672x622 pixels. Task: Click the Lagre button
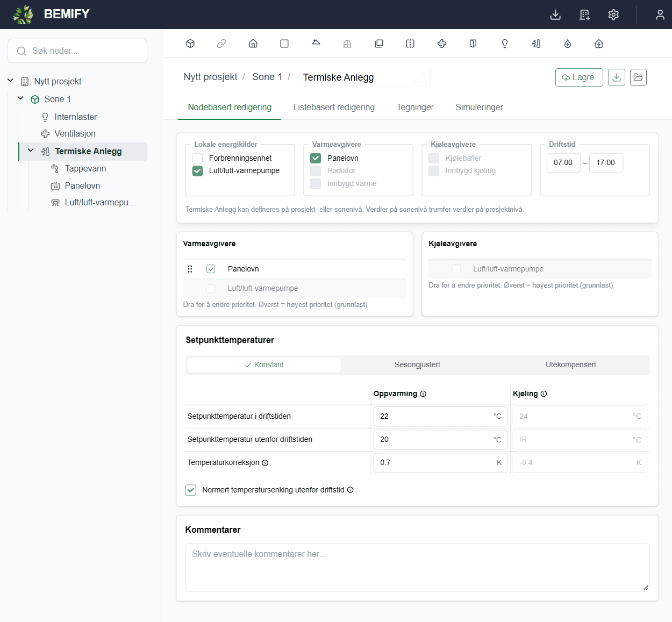[x=579, y=77]
